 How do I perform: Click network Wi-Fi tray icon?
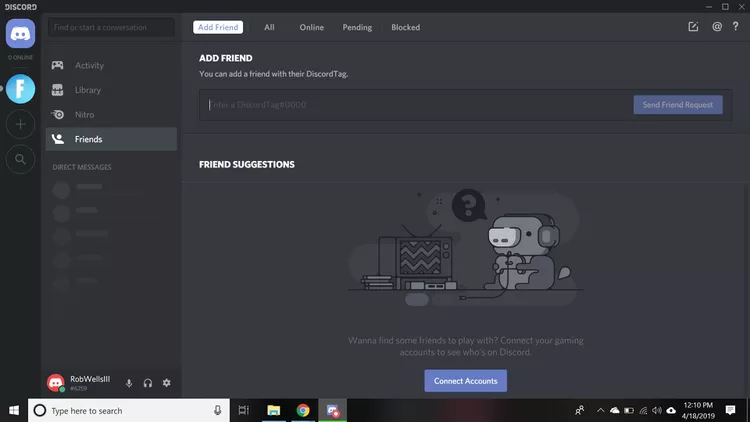pyautogui.click(x=643, y=411)
